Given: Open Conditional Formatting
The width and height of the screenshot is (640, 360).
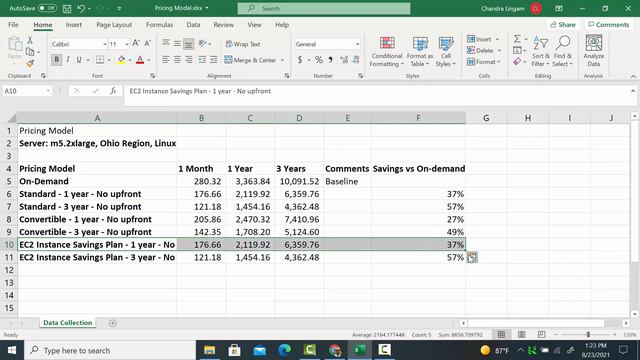Looking at the screenshot, I should click(x=387, y=51).
